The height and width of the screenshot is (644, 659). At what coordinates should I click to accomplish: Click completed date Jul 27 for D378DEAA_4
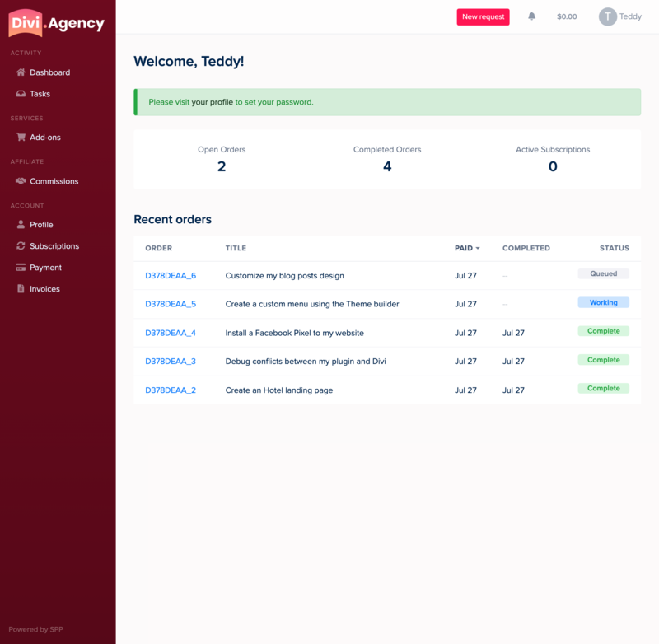[x=513, y=334]
